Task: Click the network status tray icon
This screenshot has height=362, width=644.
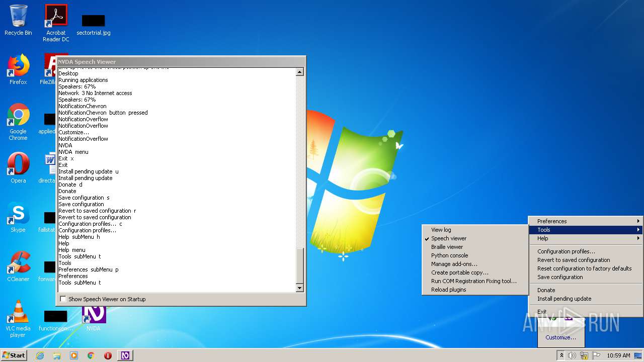Action: coord(584,355)
